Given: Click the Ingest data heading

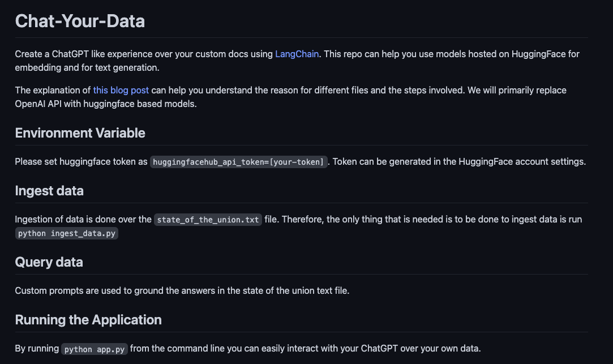Looking at the screenshot, I should (x=49, y=191).
